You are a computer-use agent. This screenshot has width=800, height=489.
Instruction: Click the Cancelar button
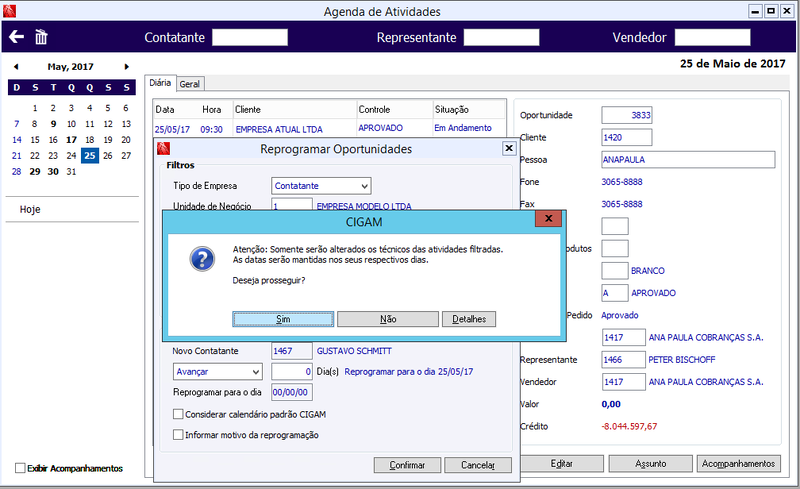[x=478, y=465]
